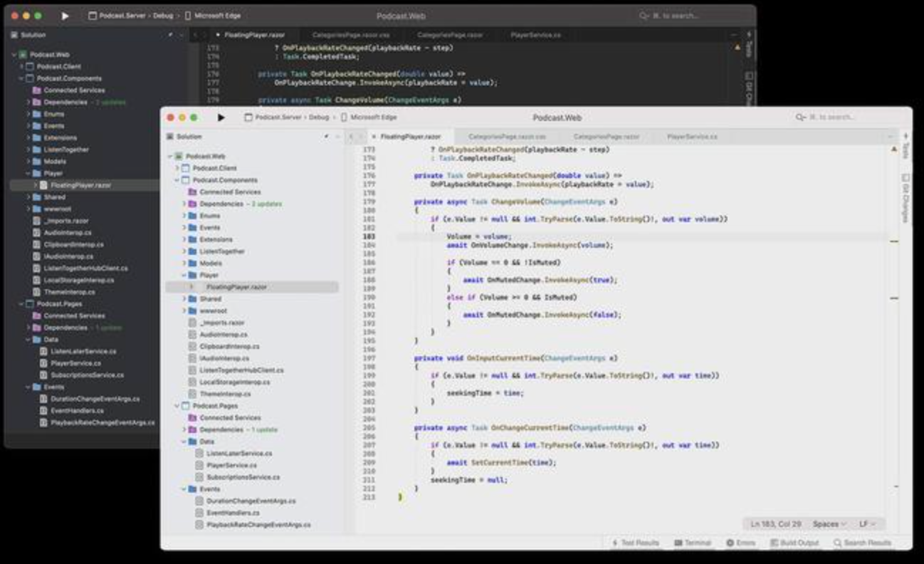Image resolution: width=924 pixels, height=564 pixels.
Task: Run the project in the dark window
Action: (x=65, y=16)
